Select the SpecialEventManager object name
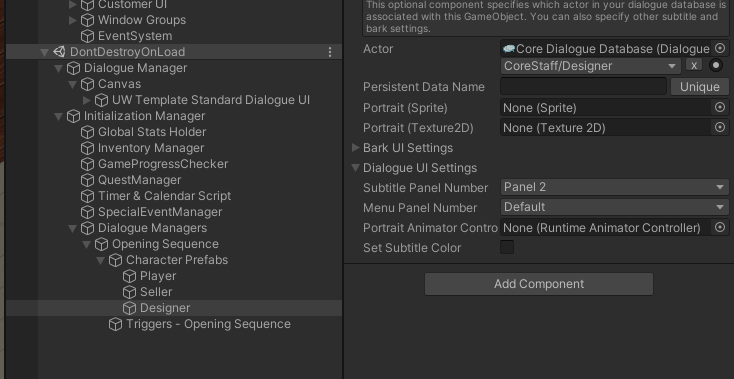This screenshot has height=379, width=734. [160, 212]
